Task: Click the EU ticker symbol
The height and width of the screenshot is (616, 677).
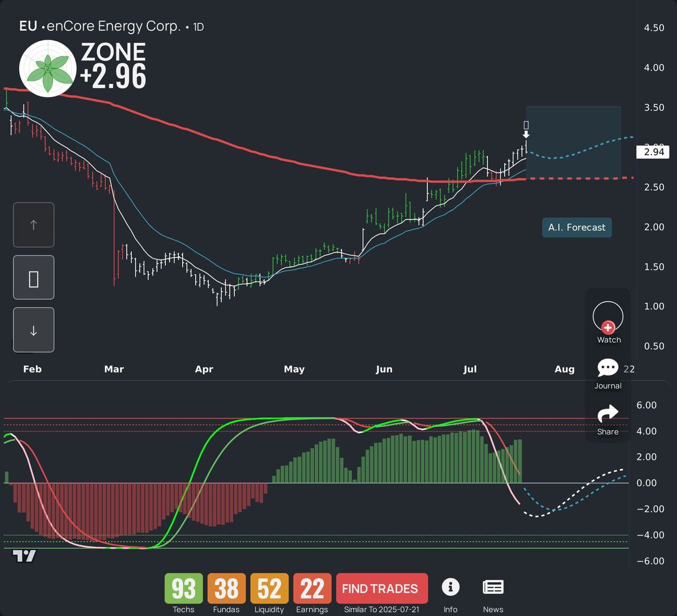Action: (x=28, y=26)
